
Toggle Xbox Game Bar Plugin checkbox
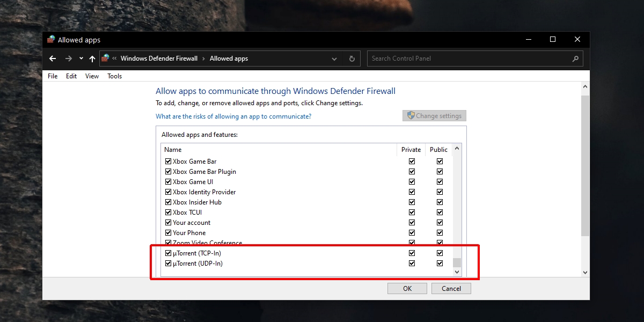[x=168, y=172]
